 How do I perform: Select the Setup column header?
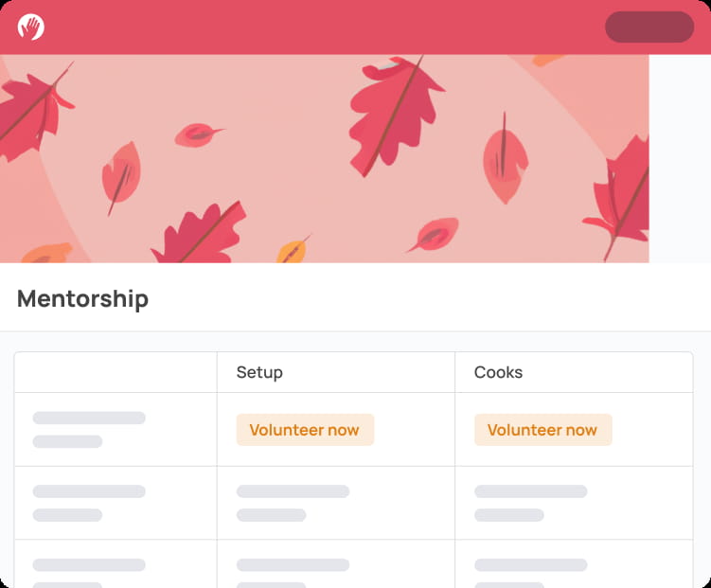259,372
